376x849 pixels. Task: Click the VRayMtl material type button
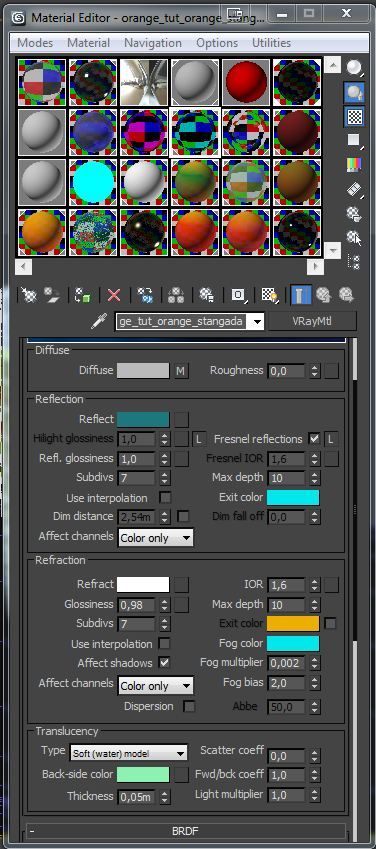(312, 321)
